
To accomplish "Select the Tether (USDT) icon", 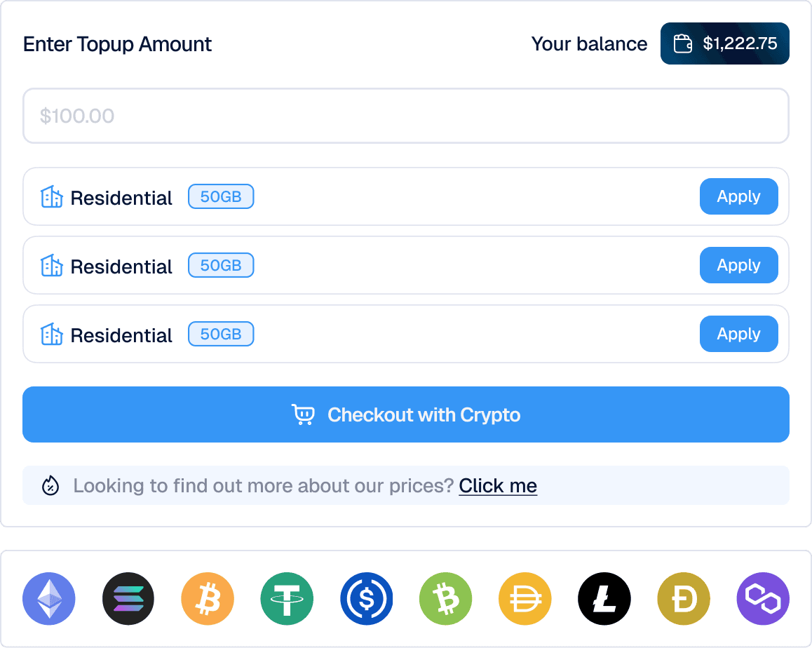I will (287, 598).
